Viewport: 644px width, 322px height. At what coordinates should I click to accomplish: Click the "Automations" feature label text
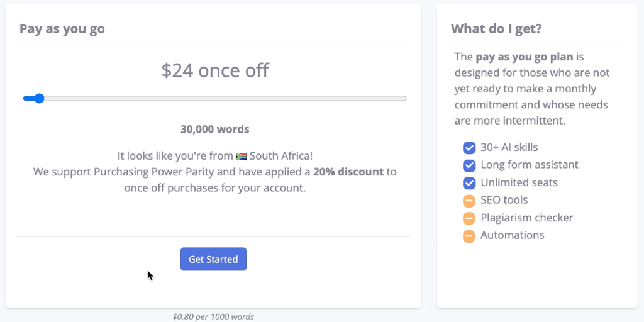point(513,235)
